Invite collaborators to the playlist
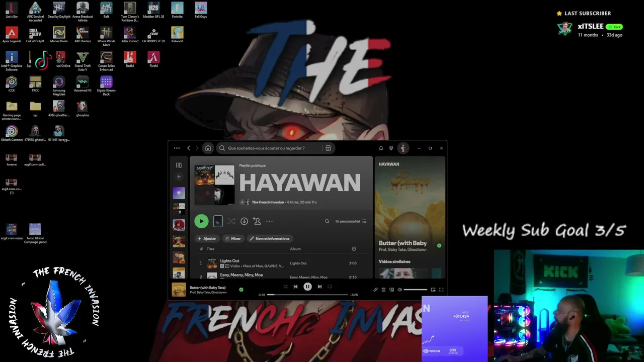644x362 pixels. pyautogui.click(x=257, y=221)
